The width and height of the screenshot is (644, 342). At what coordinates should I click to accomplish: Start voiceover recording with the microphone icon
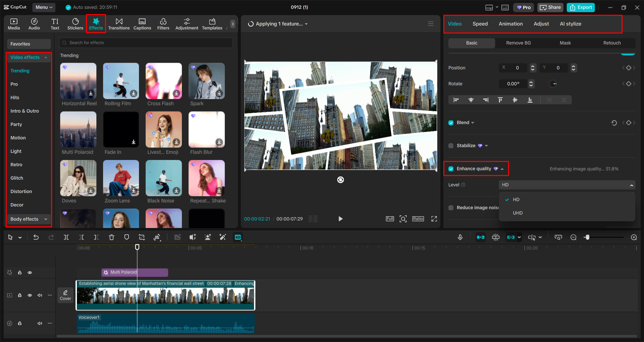[x=460, y=237]
